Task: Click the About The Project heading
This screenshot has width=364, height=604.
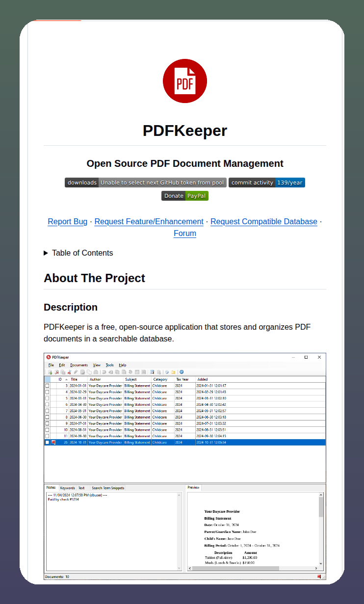Action: pos(95,278)
